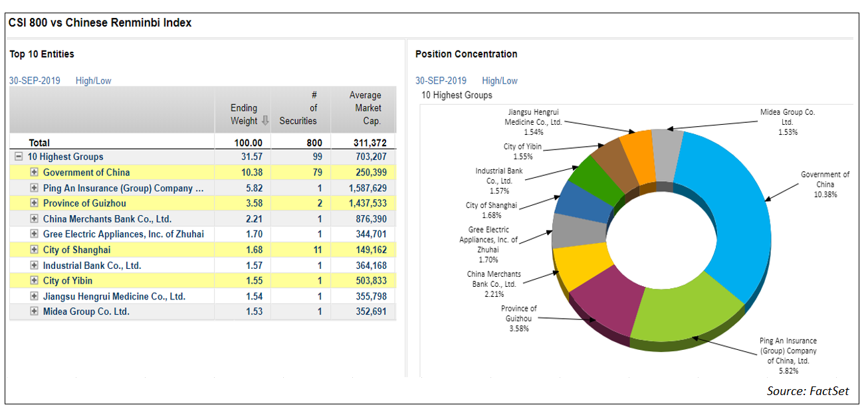Click the 30-SEP-2019 date in Top 10 Entities

[35, 80]
